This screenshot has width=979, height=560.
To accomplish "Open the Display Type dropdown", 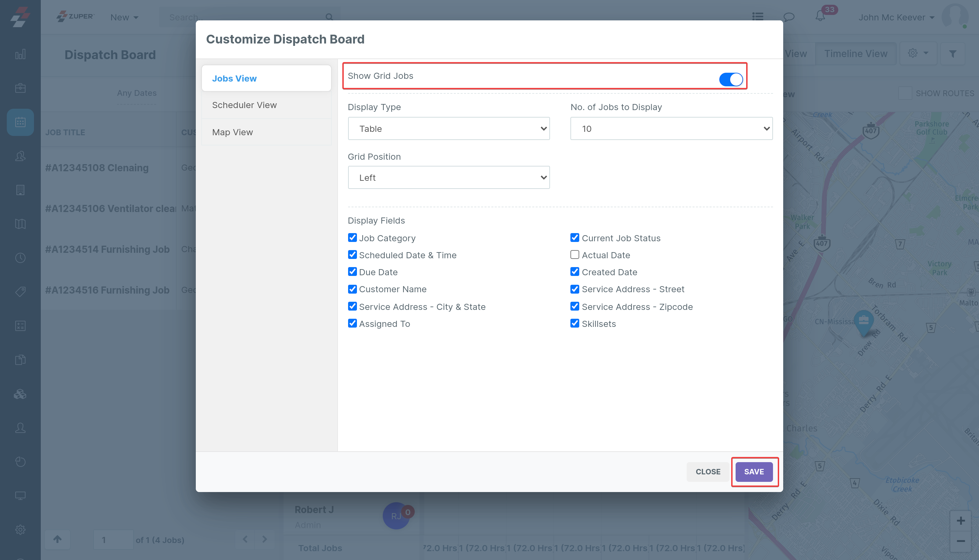I will coord(448,128).
